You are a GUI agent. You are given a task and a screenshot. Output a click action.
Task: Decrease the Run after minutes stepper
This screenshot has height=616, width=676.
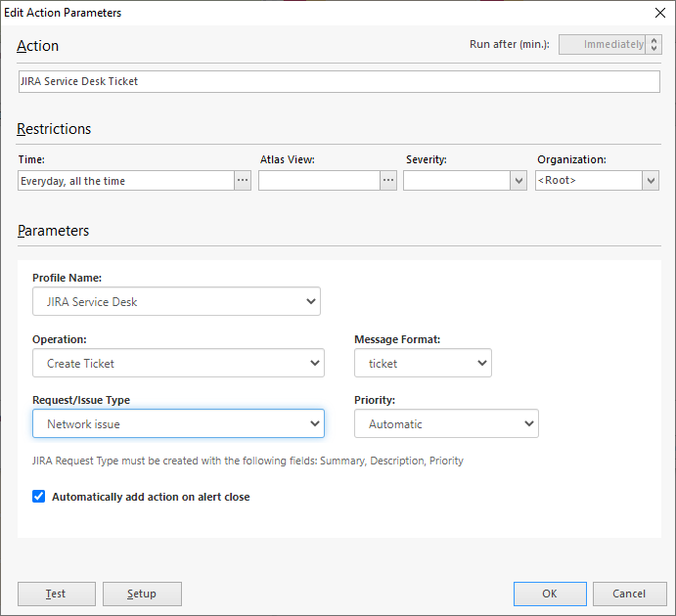tap(653, 49)
